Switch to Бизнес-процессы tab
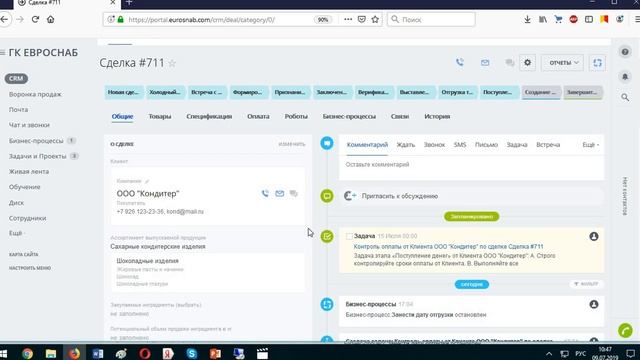The image size is (640, 360). [x=349, y=116]
